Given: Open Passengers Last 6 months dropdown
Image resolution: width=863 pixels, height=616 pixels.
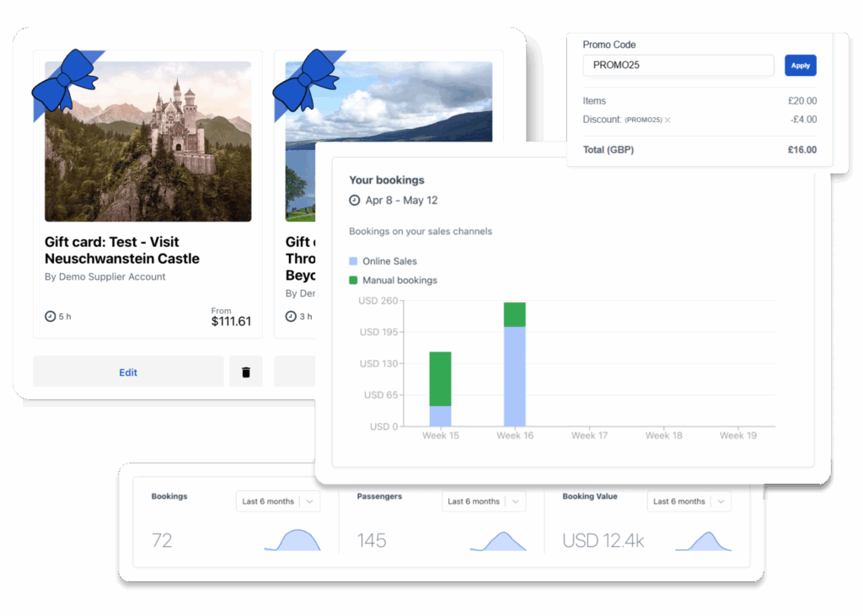Looking at the screenshot, I should (x=484, y=501).
